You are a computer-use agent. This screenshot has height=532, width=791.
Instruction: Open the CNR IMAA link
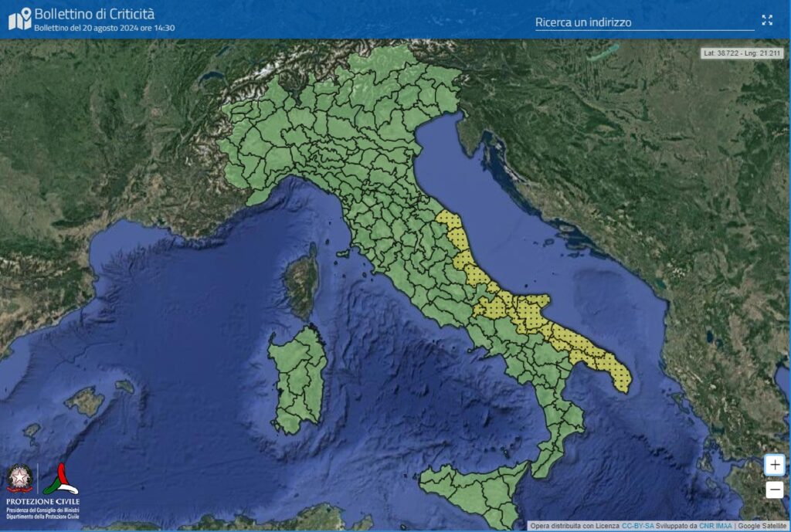tap(715, 526)
